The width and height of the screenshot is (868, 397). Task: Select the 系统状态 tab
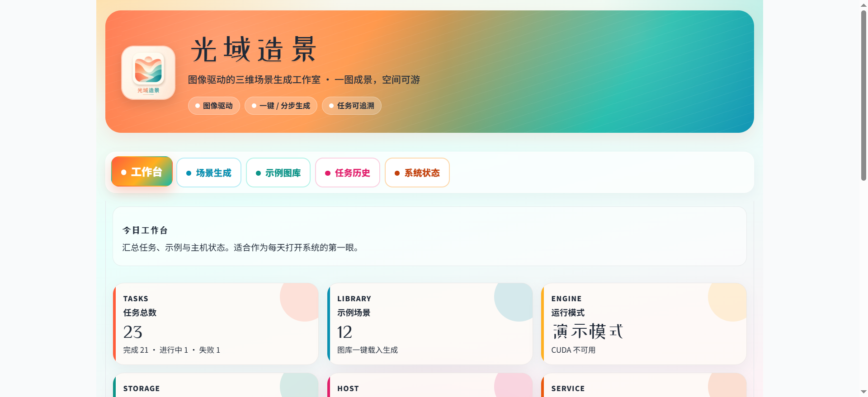coord(417,173)
